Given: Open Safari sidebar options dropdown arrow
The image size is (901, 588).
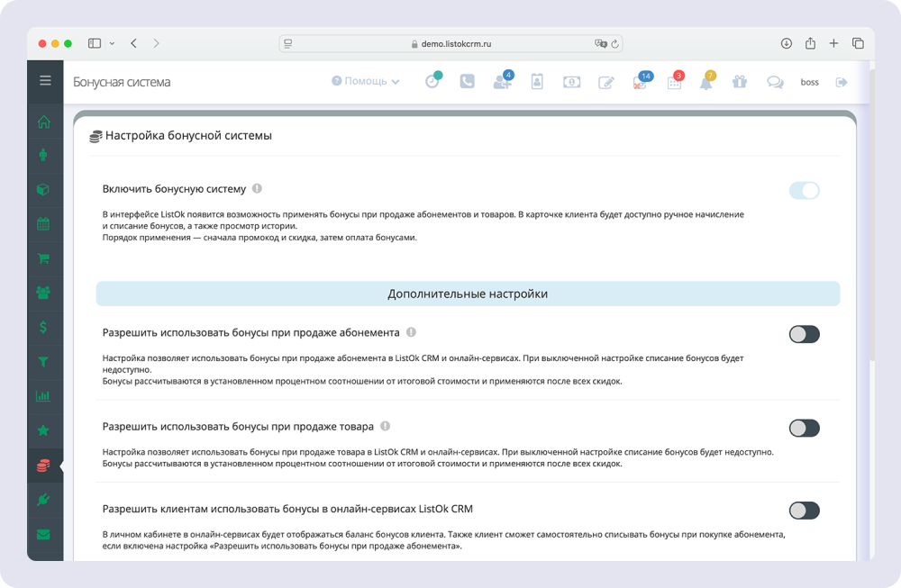Looking at the screenshot, I should tap(112, 43).
